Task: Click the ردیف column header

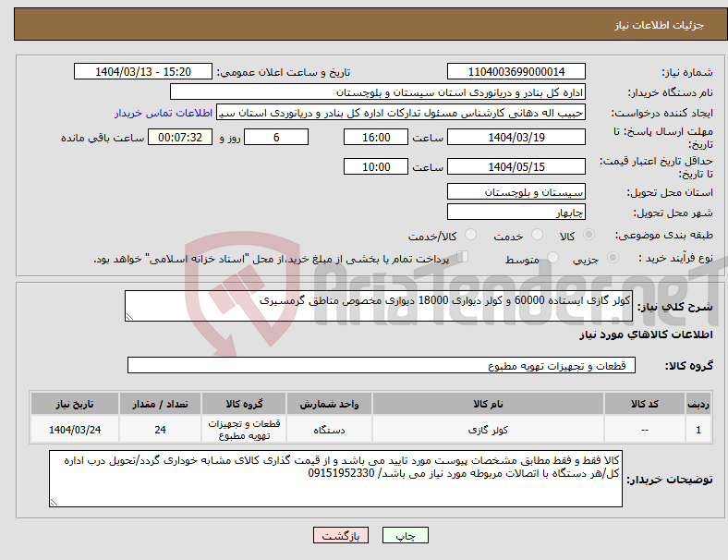Action: pyautogui.click(x=698, y=404)
